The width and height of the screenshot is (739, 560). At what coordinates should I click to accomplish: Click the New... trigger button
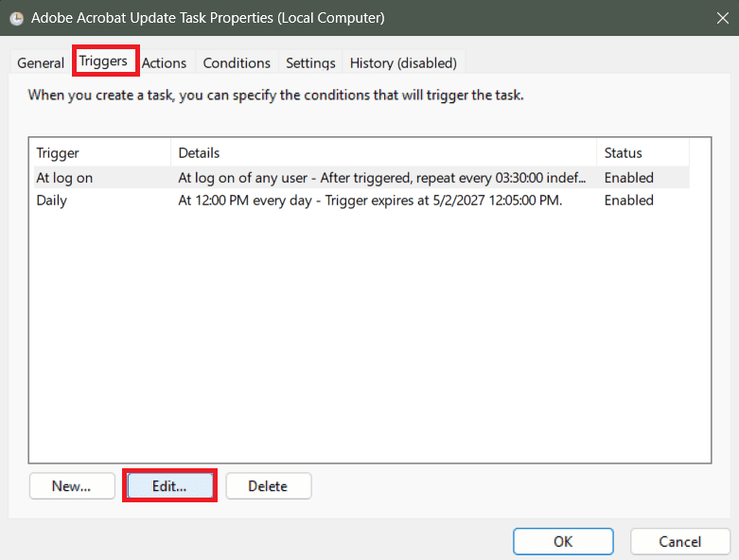(x=72, y=485)
